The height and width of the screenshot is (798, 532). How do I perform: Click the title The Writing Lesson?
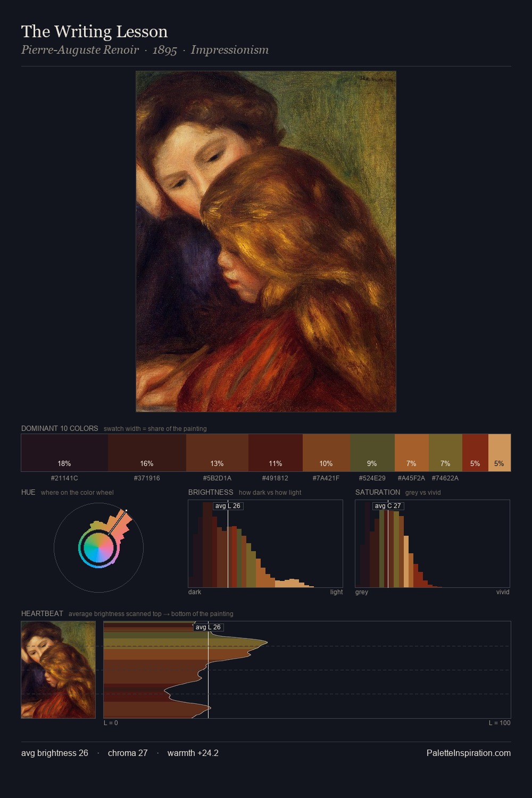95,31
